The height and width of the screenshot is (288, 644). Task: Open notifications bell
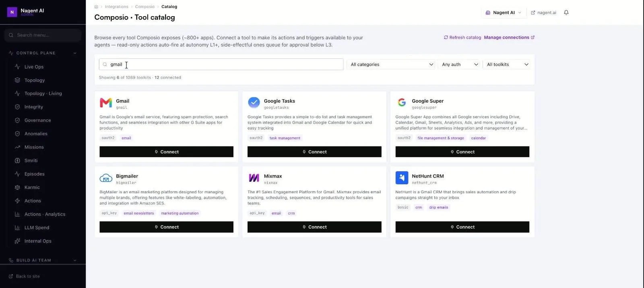[x=566, y=12]
